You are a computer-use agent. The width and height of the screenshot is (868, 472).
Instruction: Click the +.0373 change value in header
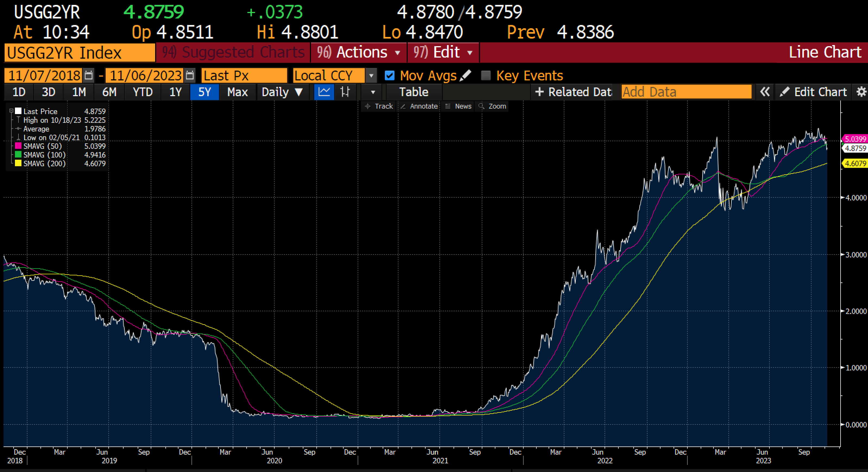[x=275, y=12]
